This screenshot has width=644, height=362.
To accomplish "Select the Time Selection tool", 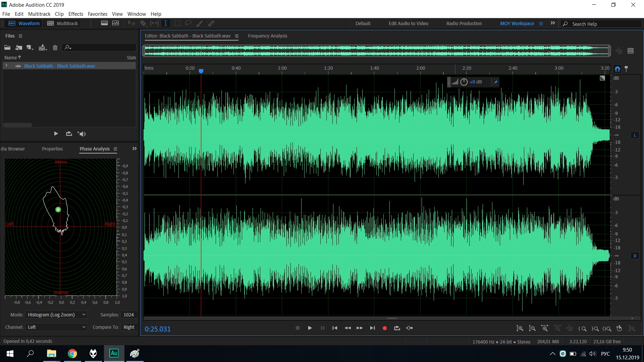I will (165, 23).
